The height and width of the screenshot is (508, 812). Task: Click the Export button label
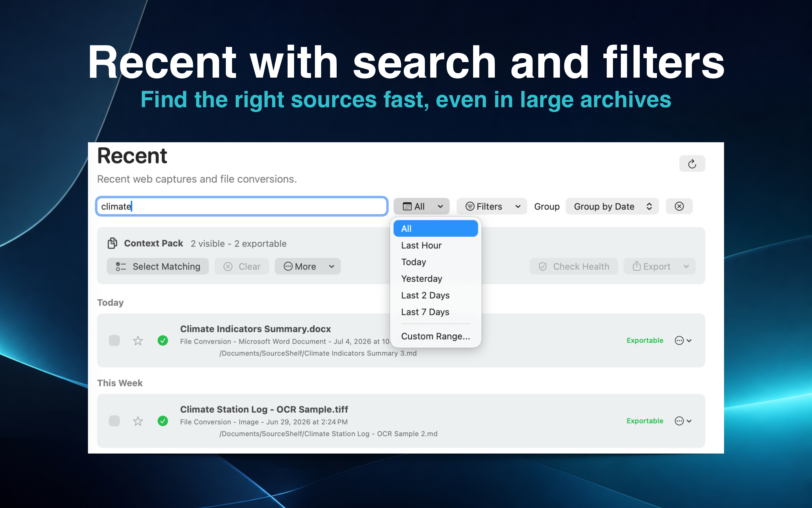click(657, 266)
